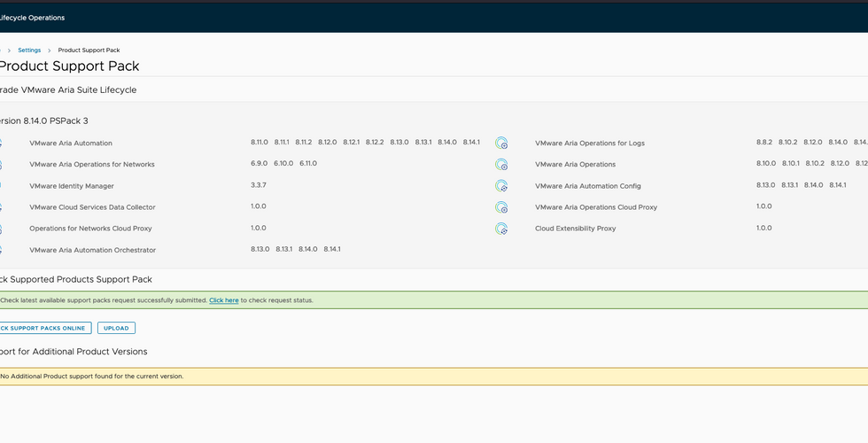
Task: Select 'Operations for Networks Cloud Proxy' product name
Action: (x=90, y=229)
